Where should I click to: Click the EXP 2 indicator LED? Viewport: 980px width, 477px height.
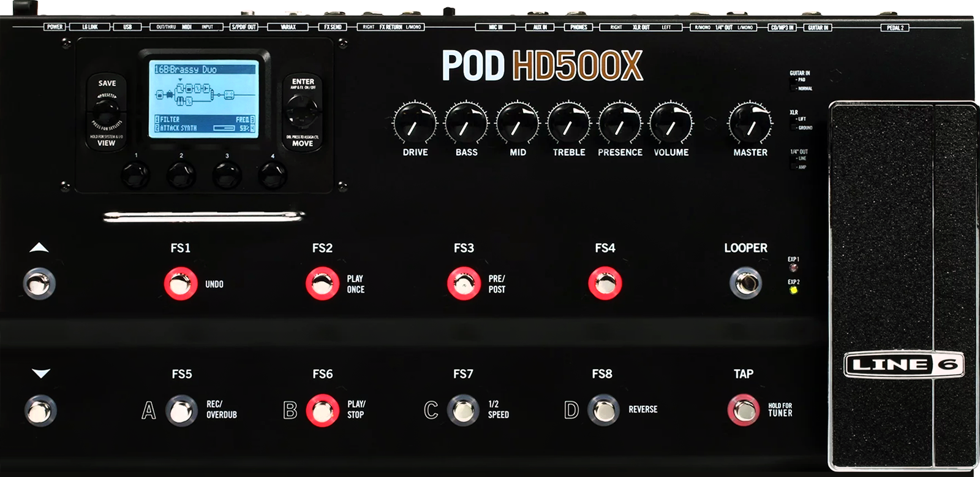pyautogui.click(x=794, y=290)
